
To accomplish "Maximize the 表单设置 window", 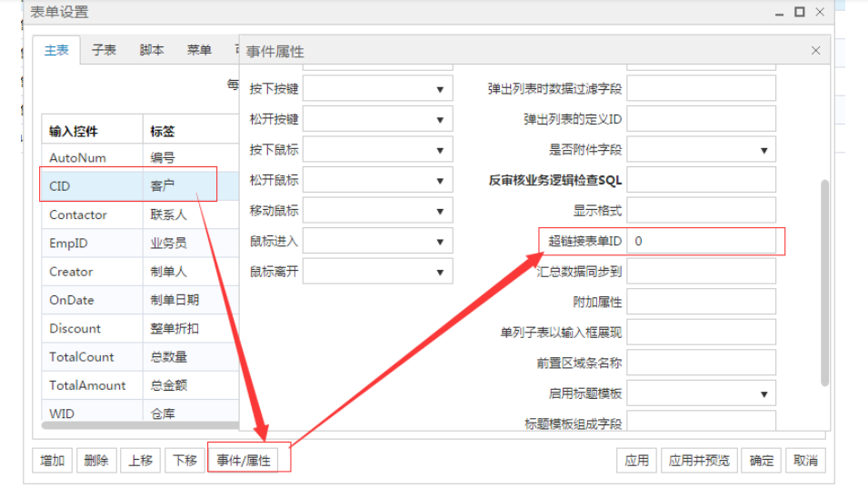I will click(x=800, y=12).
